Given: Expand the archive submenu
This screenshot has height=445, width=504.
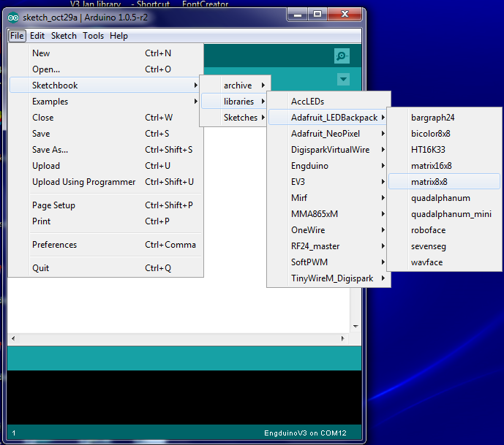Looking at the screenshot, I should (x=235, y=85).
